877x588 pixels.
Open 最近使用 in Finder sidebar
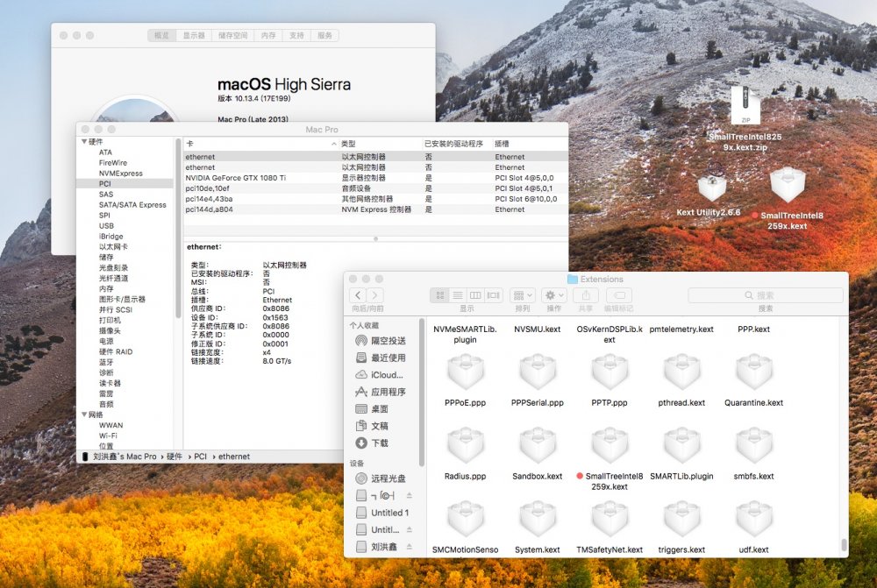(x=381, y=358)
